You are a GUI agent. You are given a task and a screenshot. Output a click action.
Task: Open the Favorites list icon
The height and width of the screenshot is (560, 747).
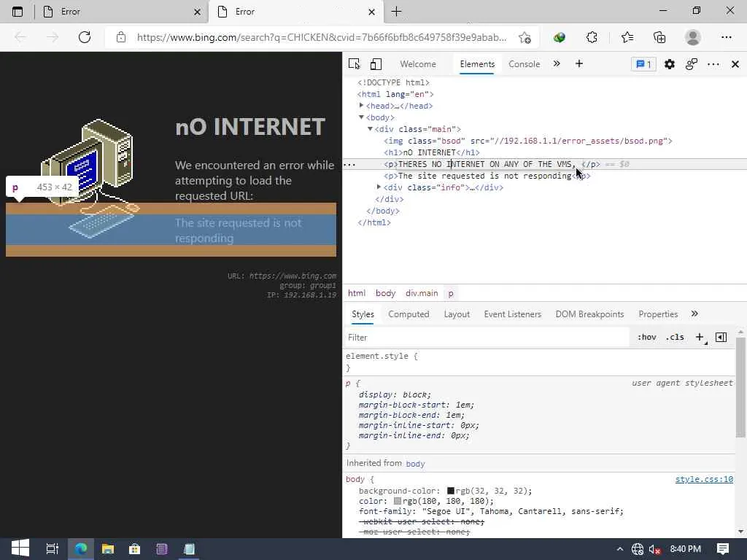(627, 37)
